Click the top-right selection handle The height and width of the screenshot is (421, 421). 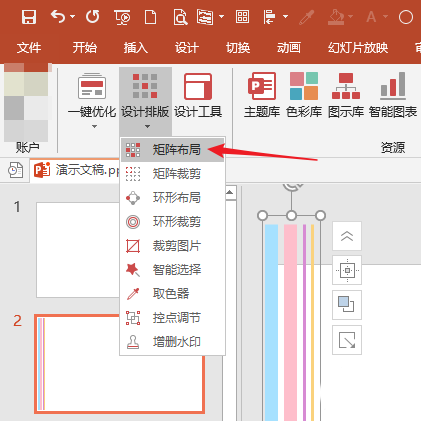[320, 216]
